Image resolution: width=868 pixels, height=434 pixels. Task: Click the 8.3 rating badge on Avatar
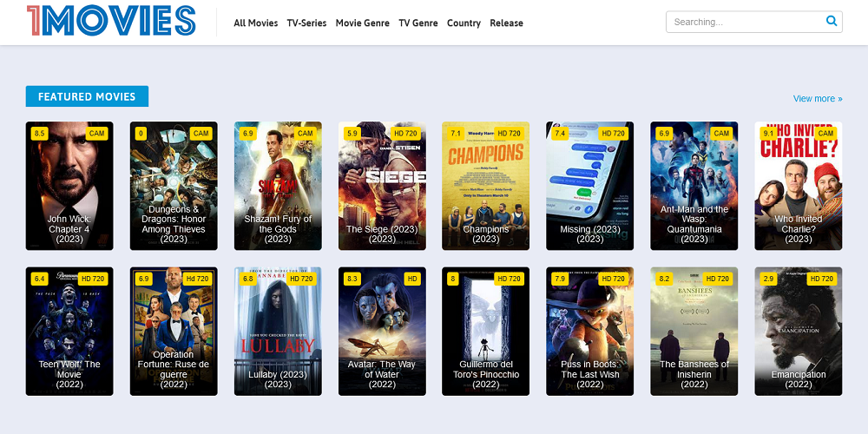tap(352, 279)
